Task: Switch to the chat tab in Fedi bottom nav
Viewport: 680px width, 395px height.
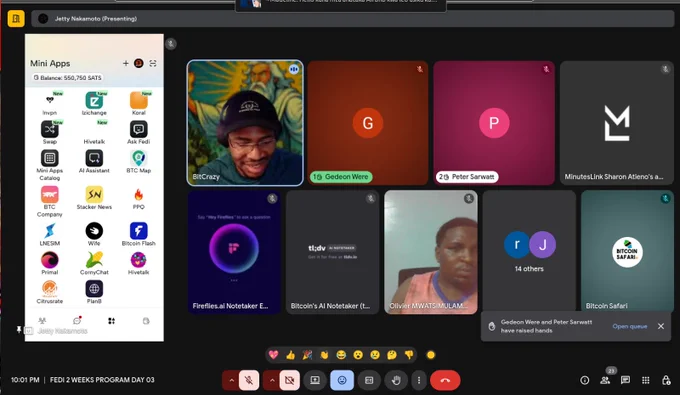Action: click(x=77, y=321)
